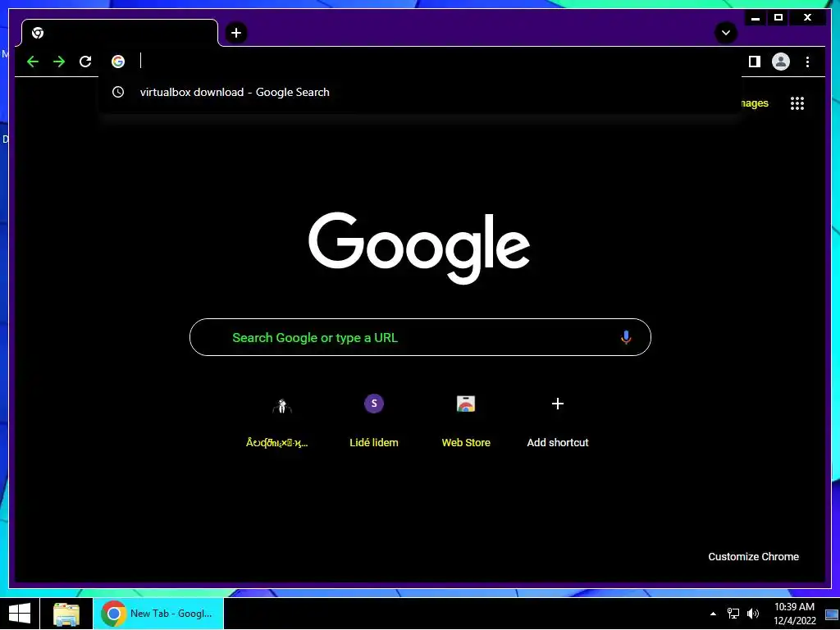Open the profile avatar menu
Screen dimensions: 840x630
click(781, 62)
